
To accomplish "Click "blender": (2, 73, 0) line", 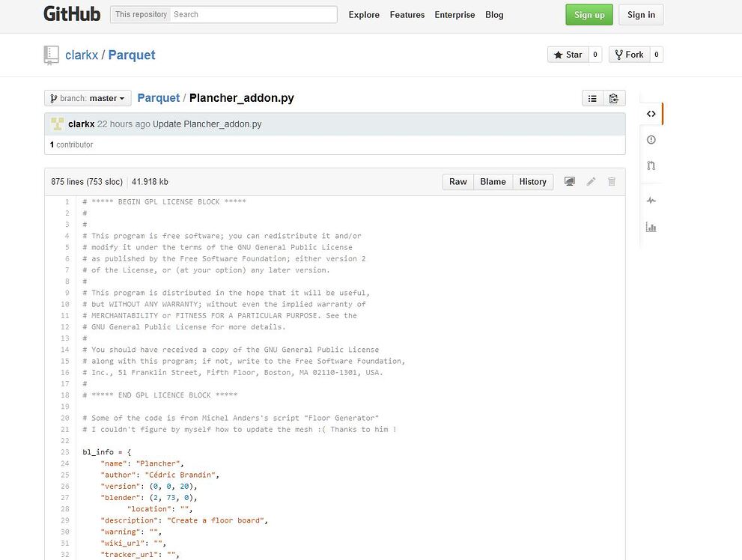I will 148,498.
